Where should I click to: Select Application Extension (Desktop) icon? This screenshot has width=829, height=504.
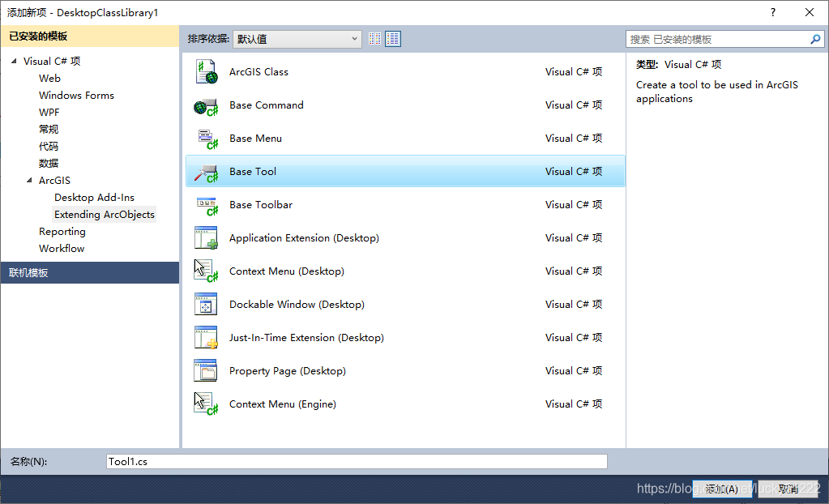pyautogui.click(x=206, y=238)
